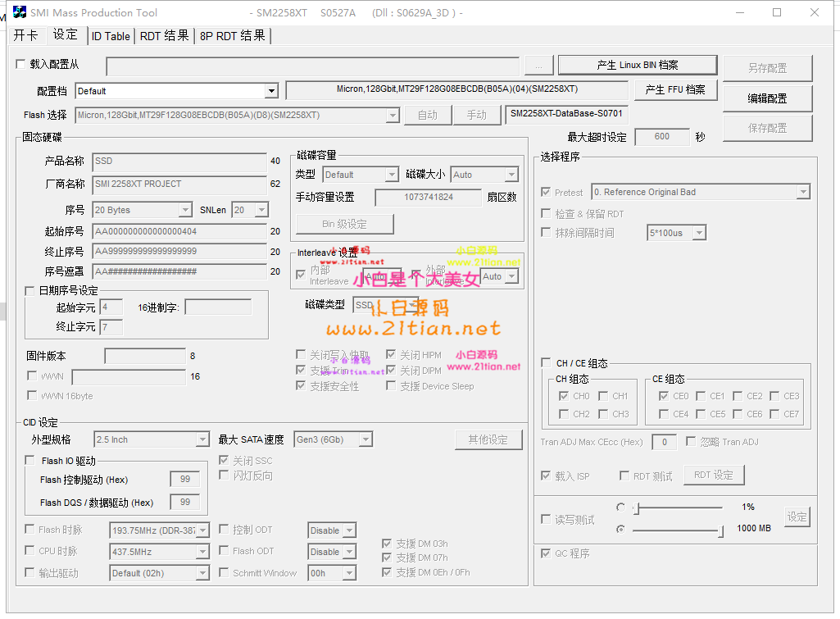The image size is (840, 619).
Task: Expand the 配置档 Default dropdown
Action: coord(271,91)
